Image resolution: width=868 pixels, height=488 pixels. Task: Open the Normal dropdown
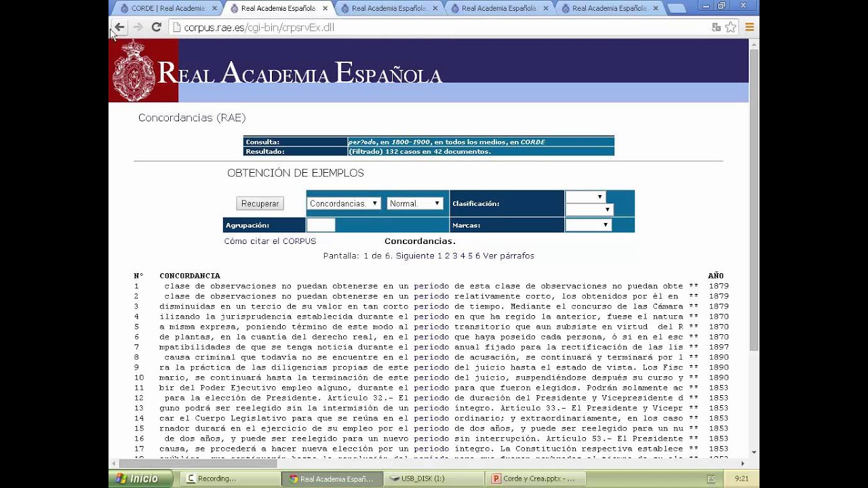415,203
